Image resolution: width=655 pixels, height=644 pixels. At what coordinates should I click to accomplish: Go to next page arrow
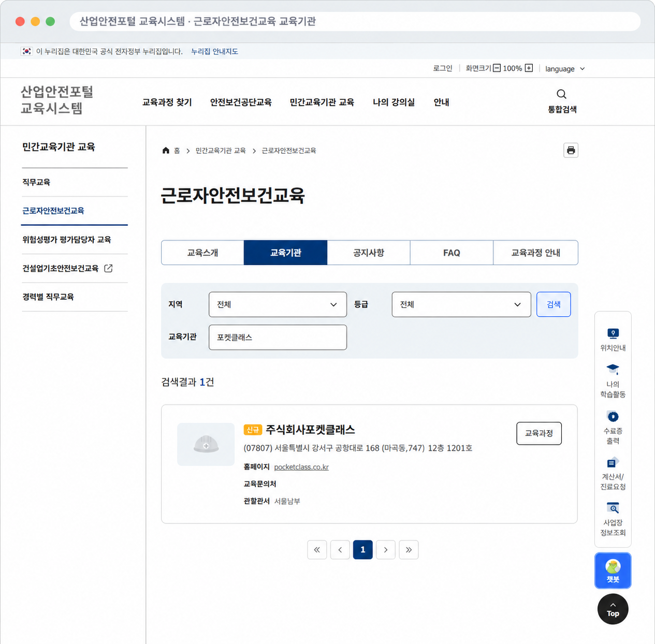(386, 550)
